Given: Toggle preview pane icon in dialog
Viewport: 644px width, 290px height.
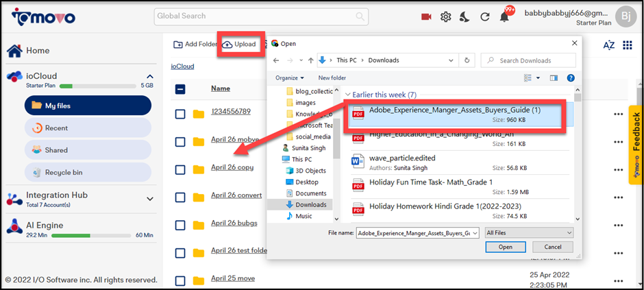Looking at the screenshot, I should pyautogui.click(x=554, y=77).
